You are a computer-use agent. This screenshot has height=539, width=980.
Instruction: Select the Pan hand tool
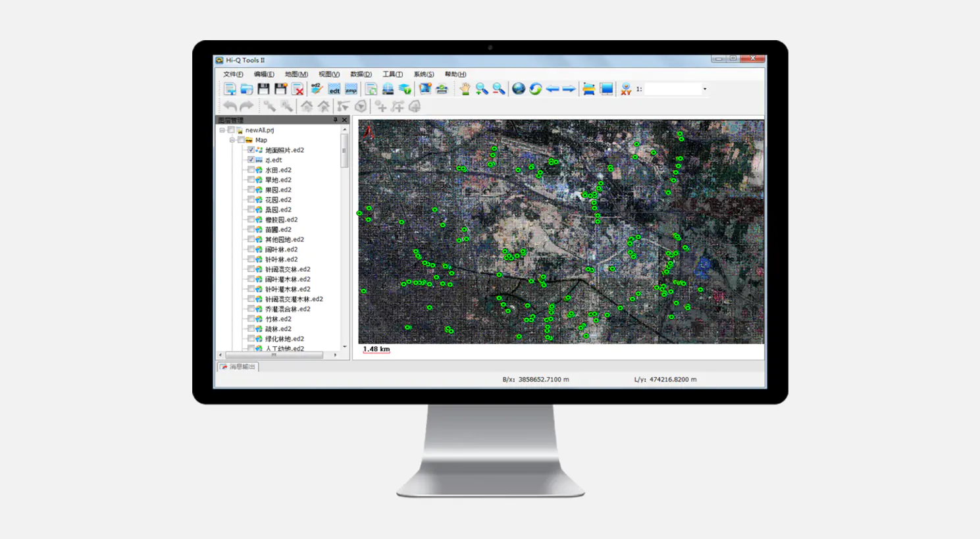pyautogui.click(x=465, y=89)
